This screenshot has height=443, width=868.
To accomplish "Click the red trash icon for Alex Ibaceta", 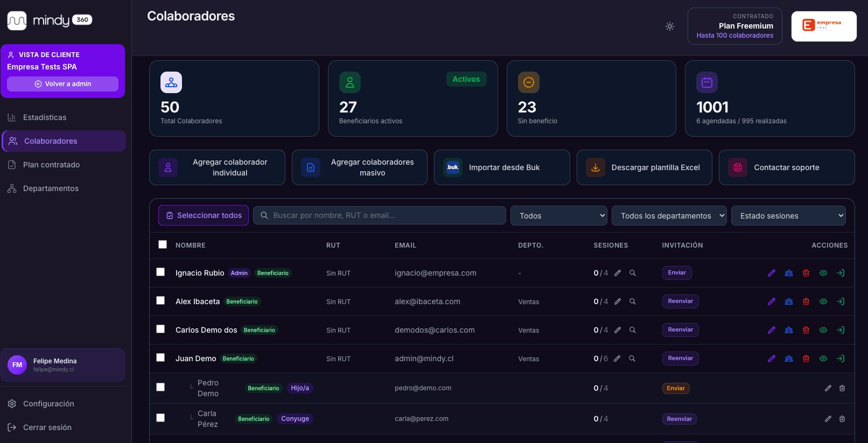I will tap(806, 301).
